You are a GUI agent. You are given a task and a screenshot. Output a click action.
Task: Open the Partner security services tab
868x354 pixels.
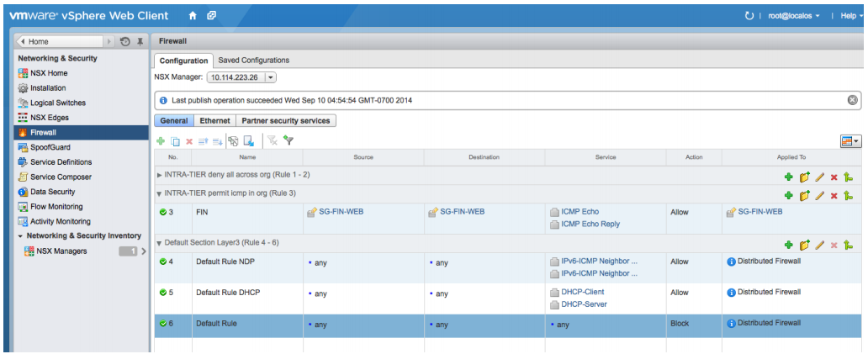286,120
